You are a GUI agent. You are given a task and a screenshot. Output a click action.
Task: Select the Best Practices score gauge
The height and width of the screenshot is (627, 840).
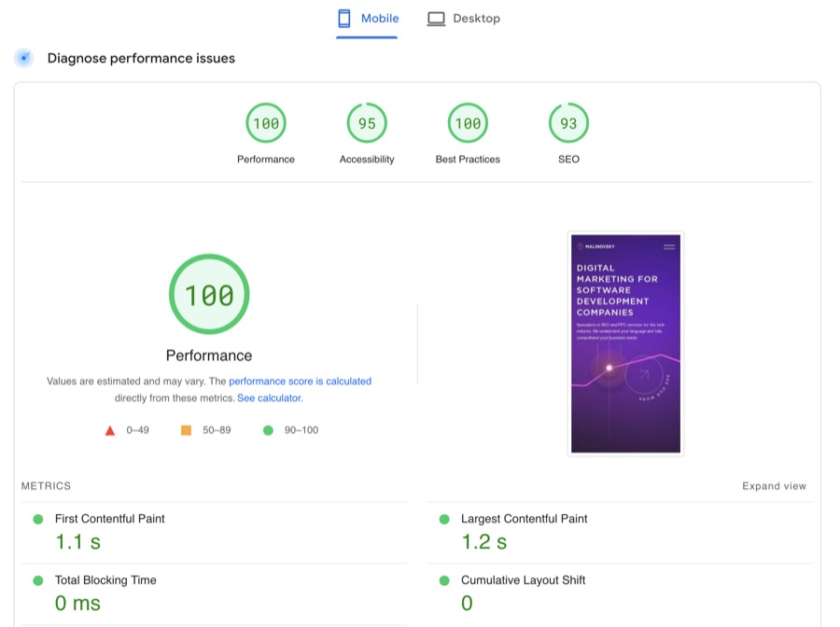[x=468, y=123]
